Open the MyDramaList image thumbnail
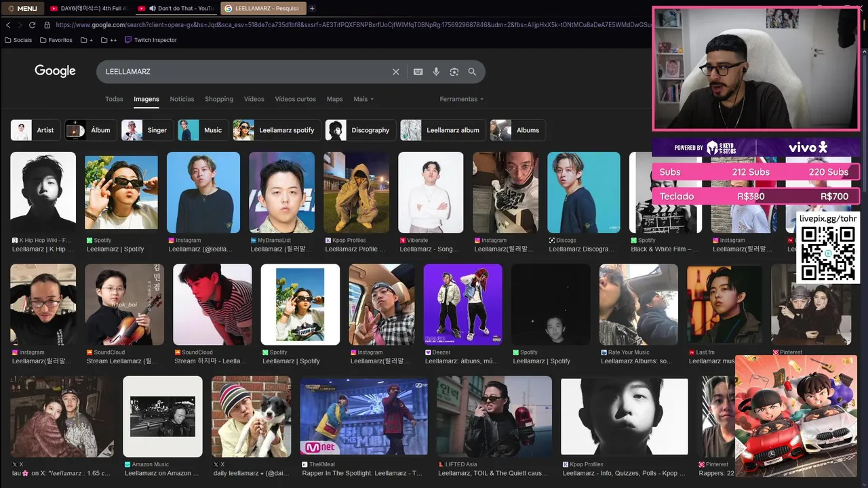This screenshot has height=488, width=868. point(281,192)
